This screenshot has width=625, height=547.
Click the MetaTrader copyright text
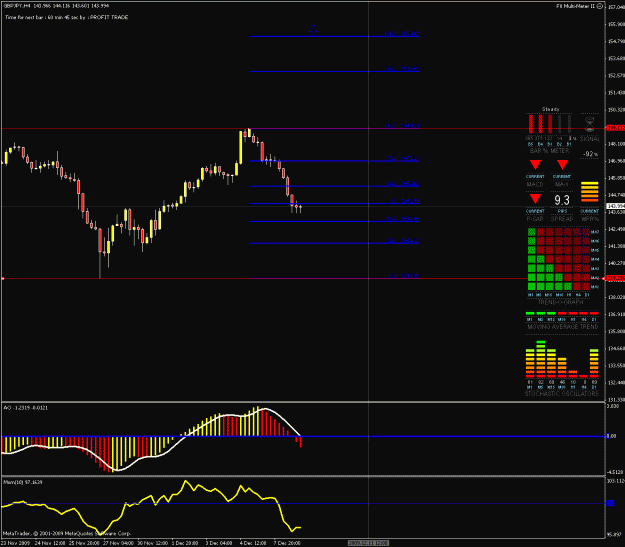pos(67,533)
